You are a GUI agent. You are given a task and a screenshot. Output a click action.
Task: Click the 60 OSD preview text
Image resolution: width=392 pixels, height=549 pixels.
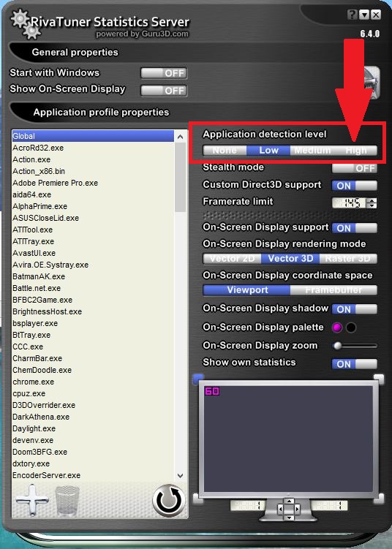(x=212, y=391)
